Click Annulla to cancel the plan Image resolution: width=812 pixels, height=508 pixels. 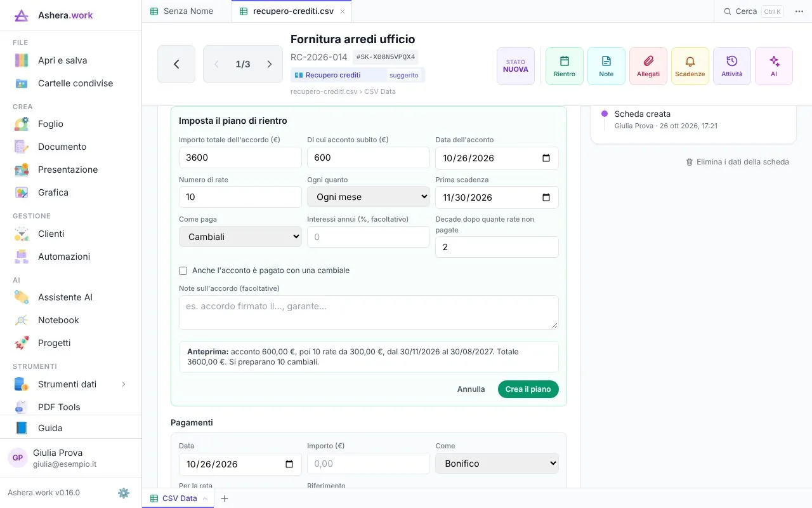[x=471, y=389]
